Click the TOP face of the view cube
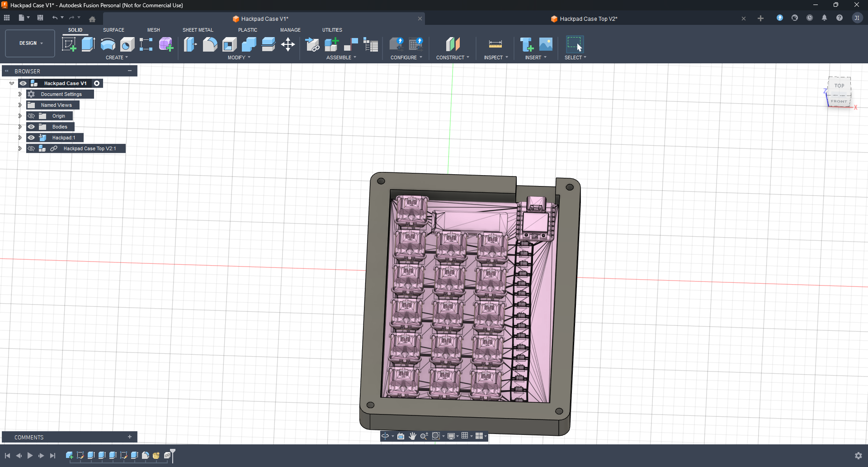 [x=839, y=86]
